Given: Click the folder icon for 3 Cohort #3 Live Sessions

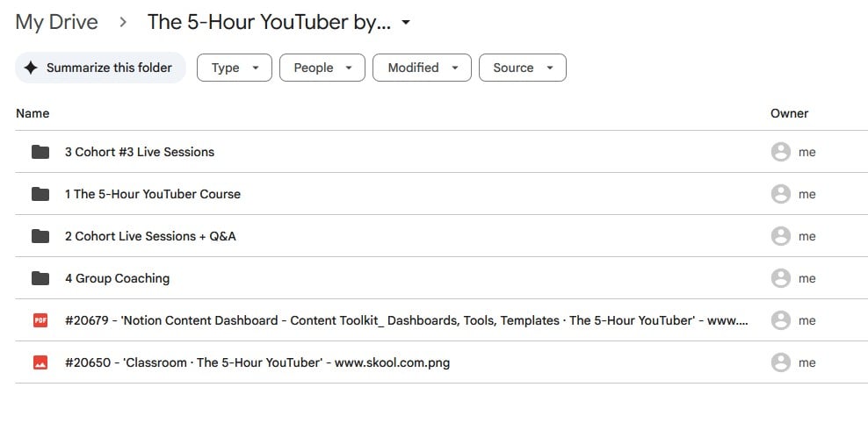Looking at the screenshot, I should click(x=40, y=152).
